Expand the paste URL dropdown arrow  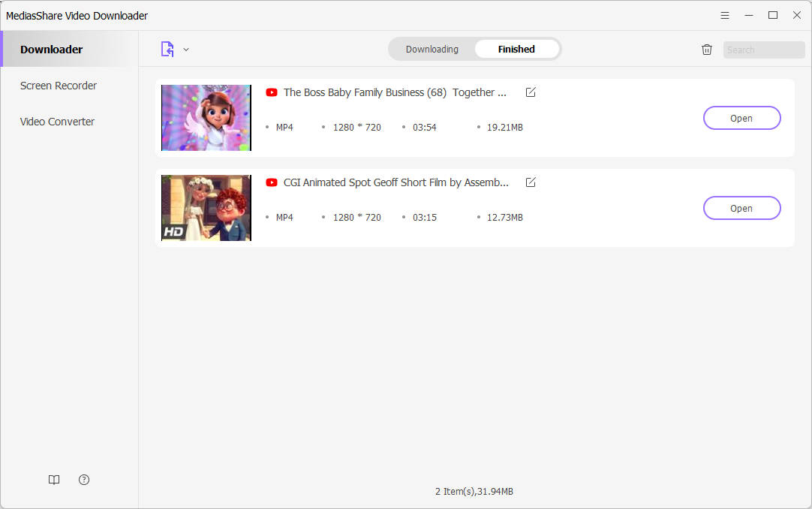(186, 50)
